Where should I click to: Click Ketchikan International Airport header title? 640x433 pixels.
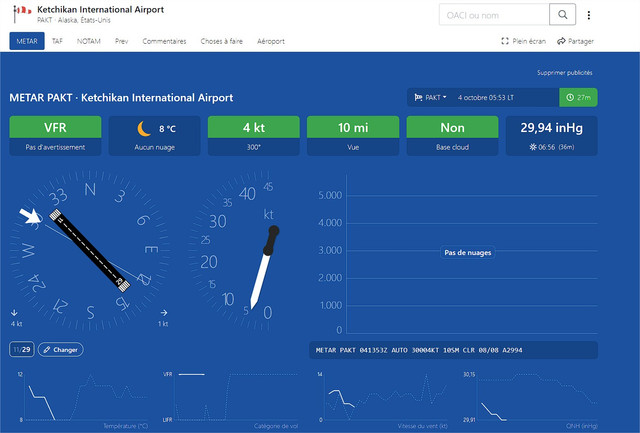coord(100,9)
